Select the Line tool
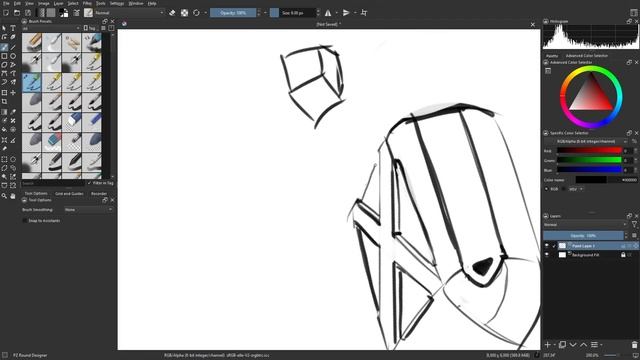This screenshot has width=640, height=360. point(13,47)
